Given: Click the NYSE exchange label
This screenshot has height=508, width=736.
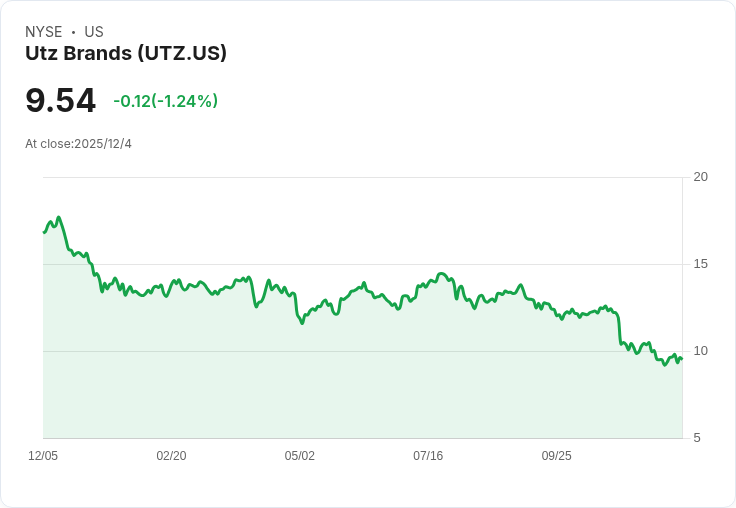Looking at the screenshot, I should 43,32.
